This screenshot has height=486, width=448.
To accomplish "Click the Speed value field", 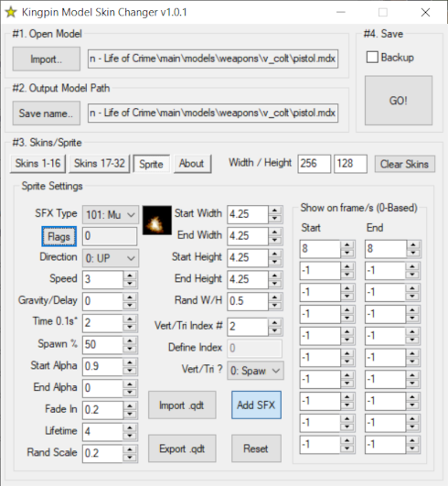I will 102,279.
